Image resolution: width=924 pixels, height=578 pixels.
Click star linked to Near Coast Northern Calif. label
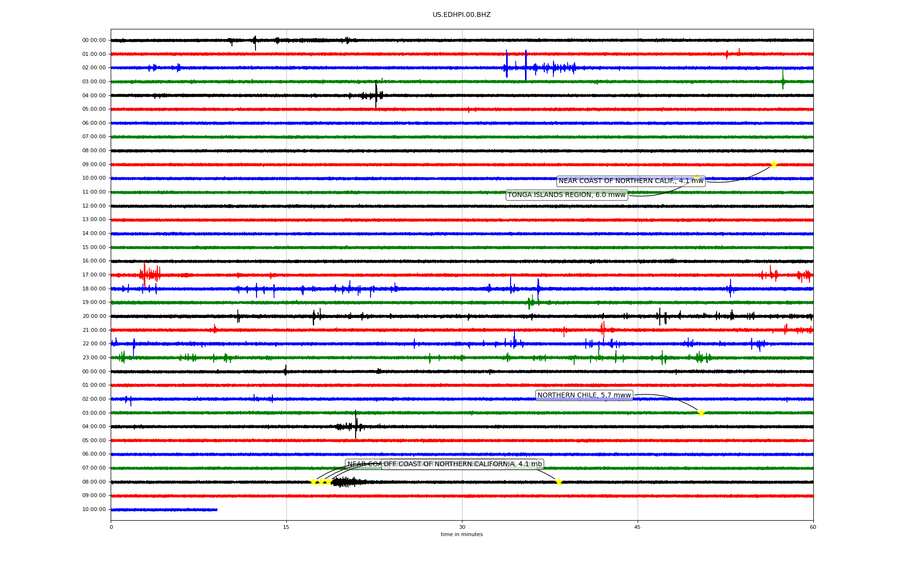pos(774,164)
